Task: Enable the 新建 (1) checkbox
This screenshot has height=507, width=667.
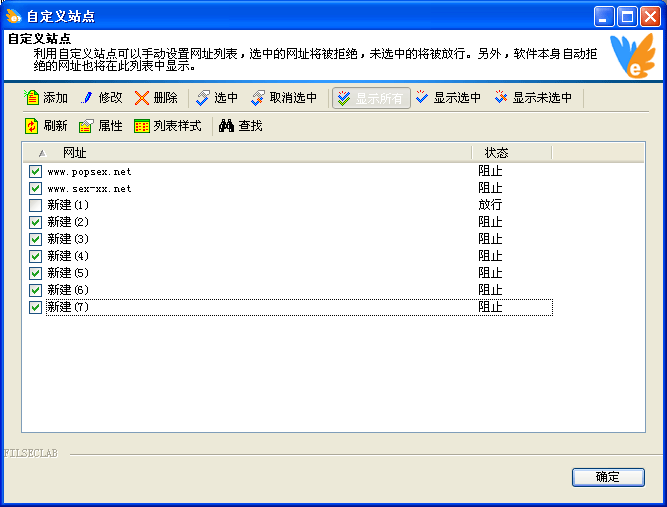Action: coord(36,205)
